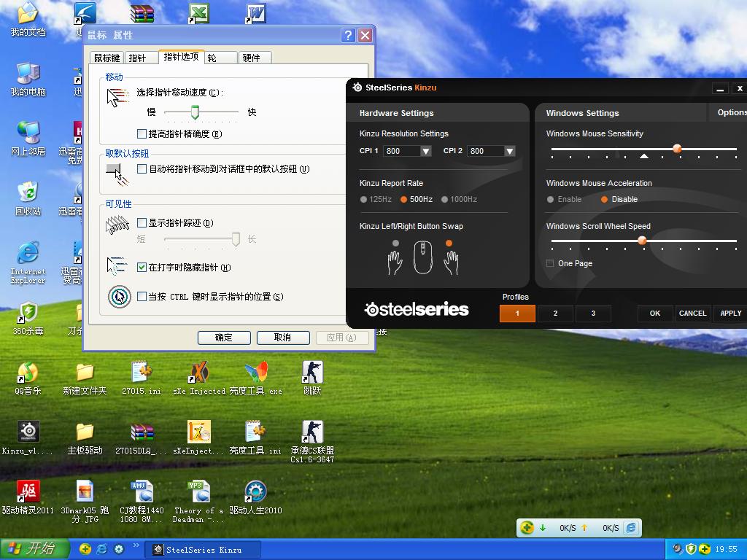Click OK in SteelSeries Kinzu
This screenshot has height=560, width=747.
[655, 314]
